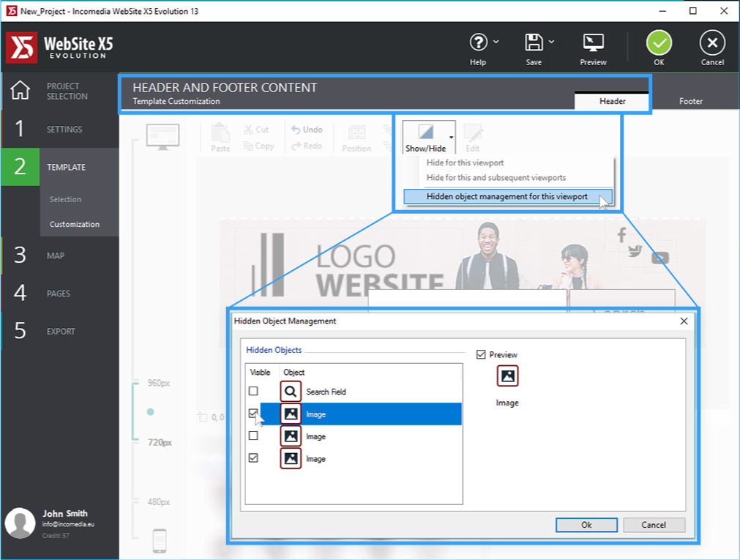Undo the last action
The height and width of the screenshot is (560, 740).
(307, 130)
